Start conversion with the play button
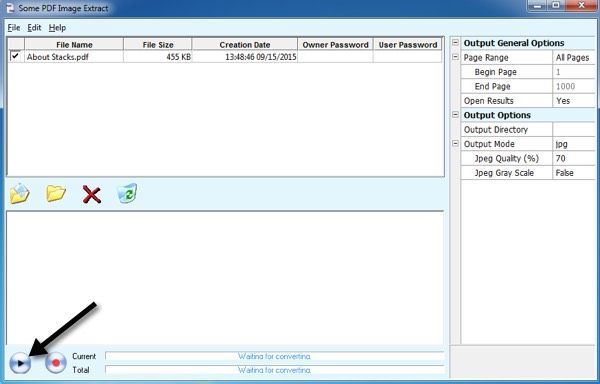 pyautogui.click(x=20, y=363)
